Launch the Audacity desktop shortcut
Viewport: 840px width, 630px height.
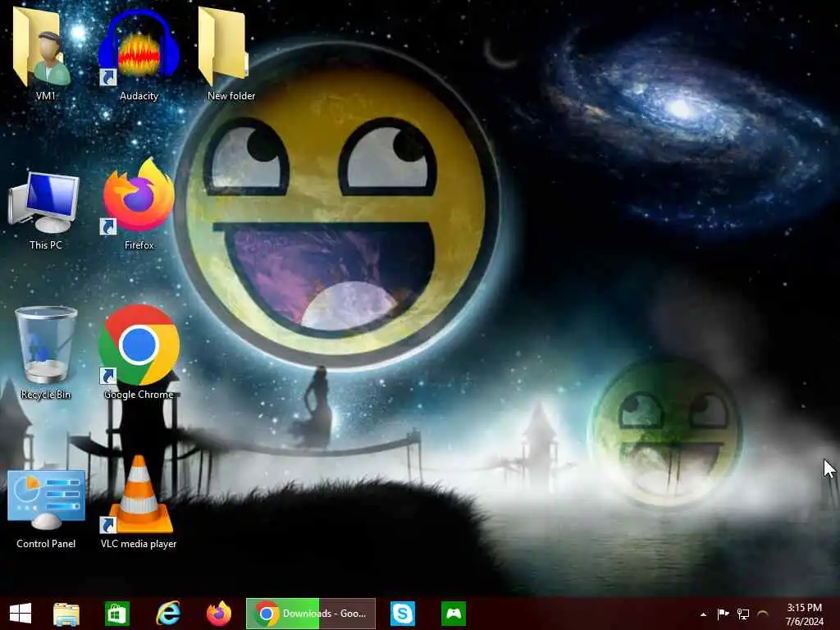tap(139, 48)
